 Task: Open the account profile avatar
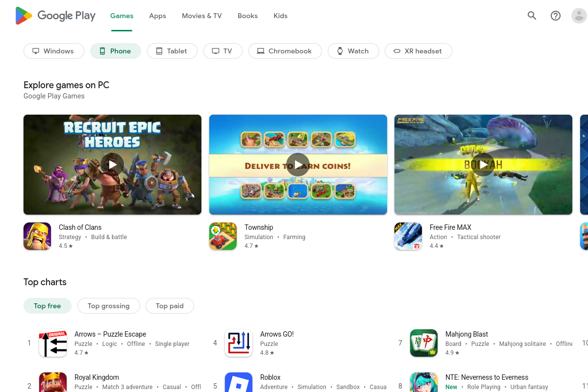(x=579, y=16)
